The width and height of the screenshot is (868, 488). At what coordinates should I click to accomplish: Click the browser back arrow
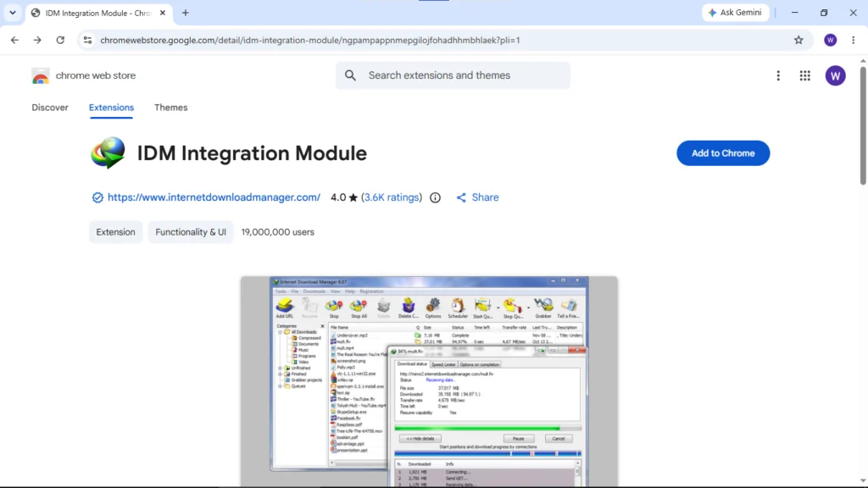click(14, 40)
